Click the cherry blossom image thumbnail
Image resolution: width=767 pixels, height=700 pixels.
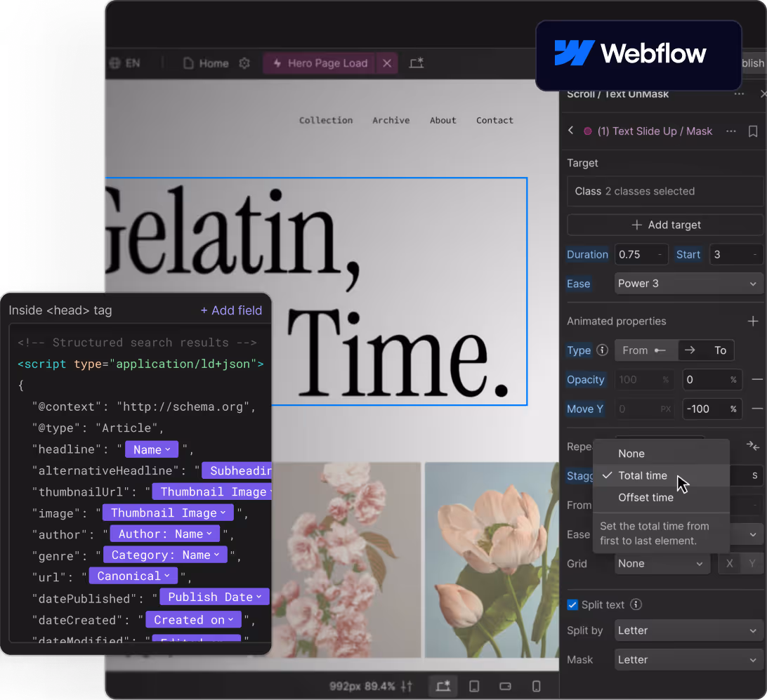[347, 560]
